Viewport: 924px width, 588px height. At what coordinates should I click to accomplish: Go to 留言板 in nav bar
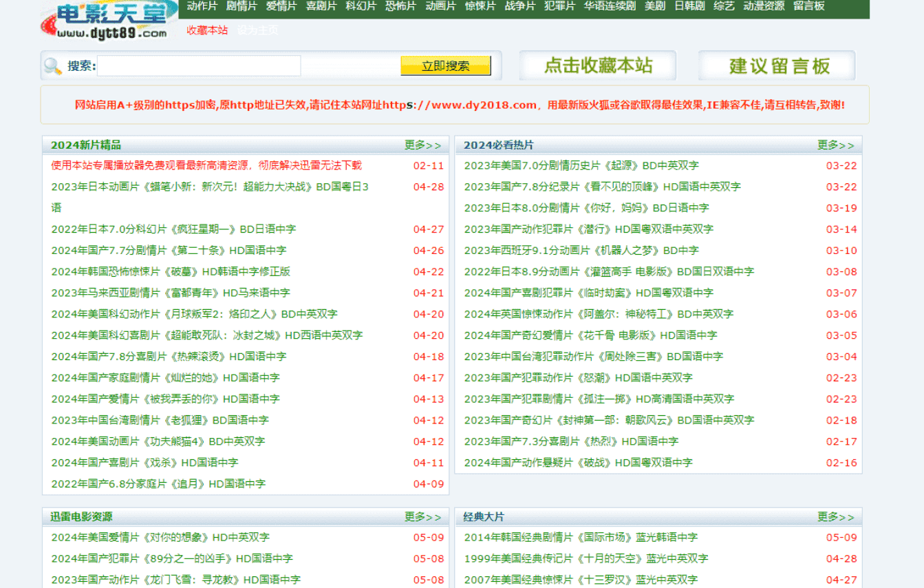point(809,6)
